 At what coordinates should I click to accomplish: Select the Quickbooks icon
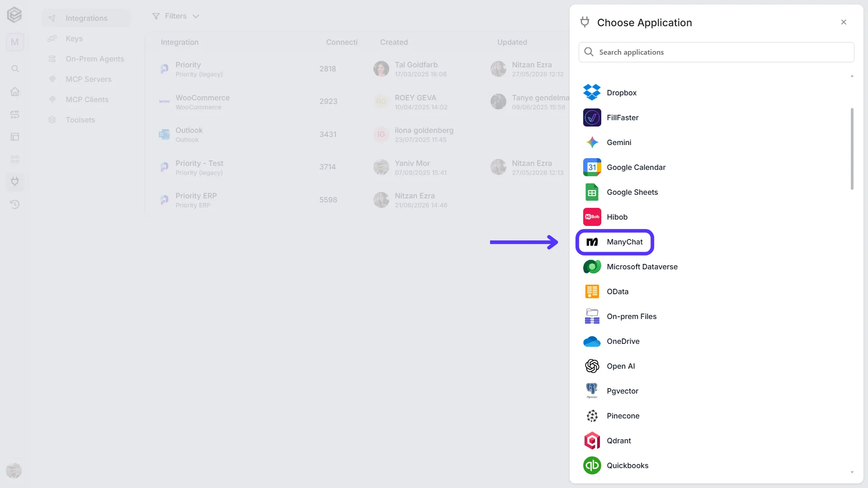pyautogui.click(x=592, y=465)
